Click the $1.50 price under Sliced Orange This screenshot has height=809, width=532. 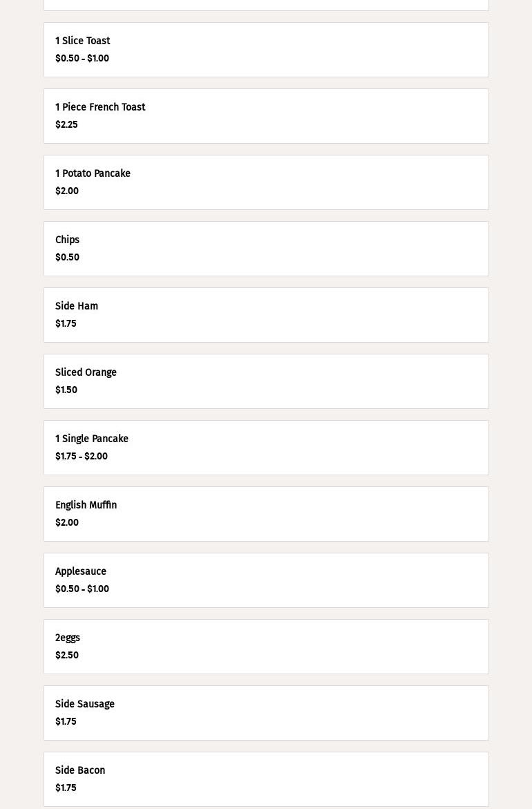pos(66,390)
